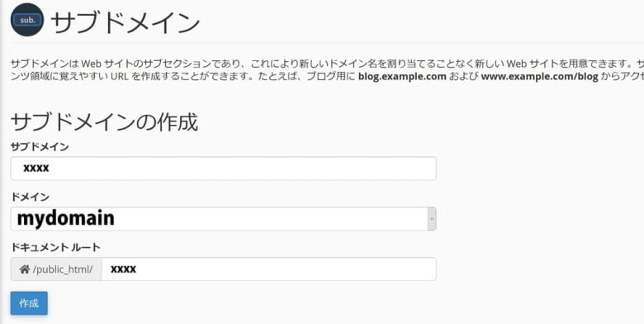Open the ドメイン dropdown arrow
This screenshot has height=324, width=644.
(x=432, y=219)
